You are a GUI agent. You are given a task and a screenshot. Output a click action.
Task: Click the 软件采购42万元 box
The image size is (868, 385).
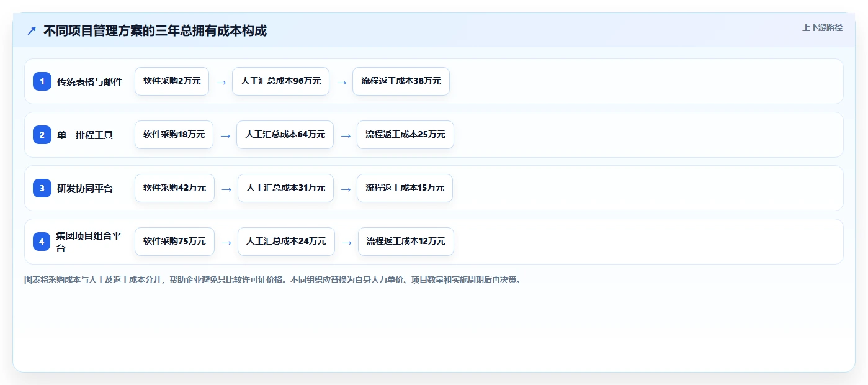pyautogui.click(x=174, y=188)
